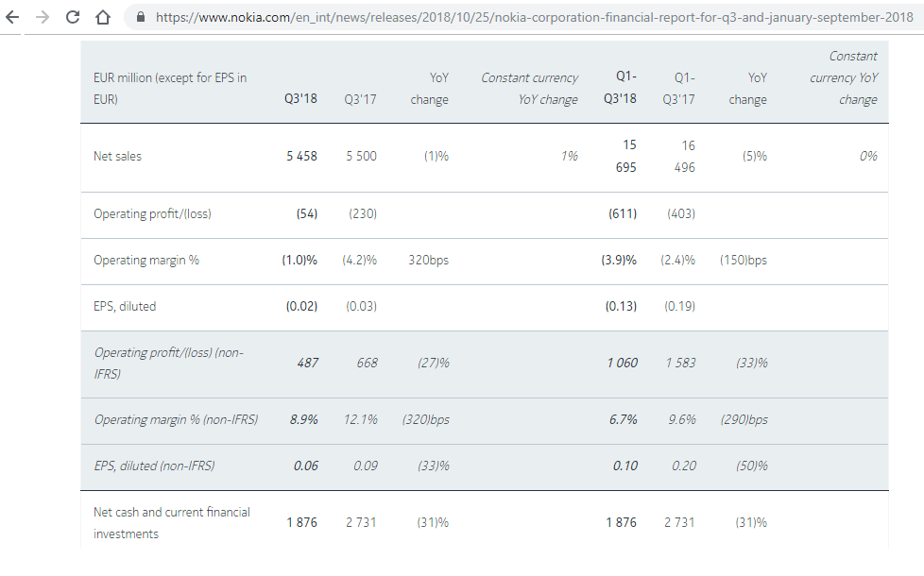Click the Constant currency YoY change header
This screenshot has height=576, width=924.
(529, 89)
